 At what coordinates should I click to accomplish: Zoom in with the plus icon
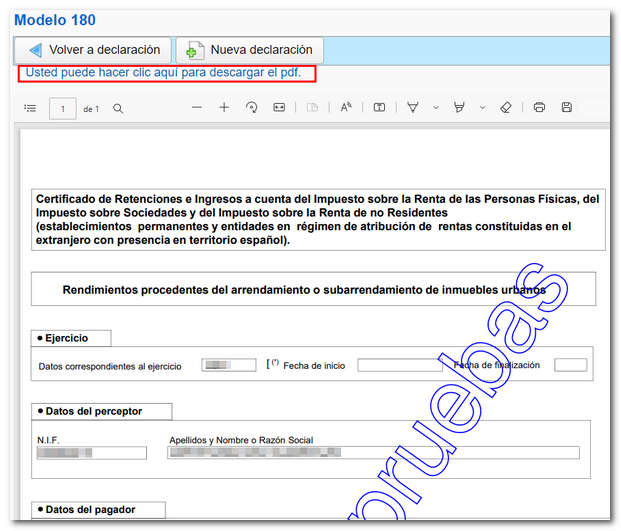(x=224, y=108)
